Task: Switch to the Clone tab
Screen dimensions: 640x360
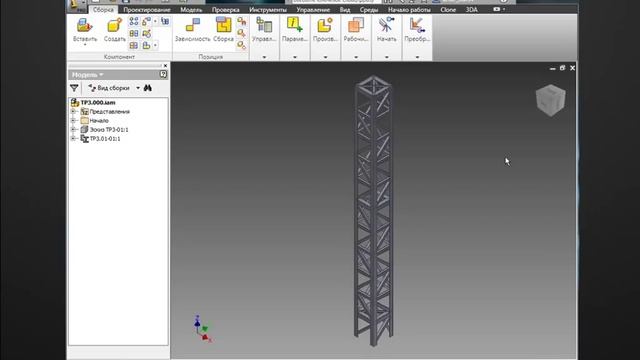Action: pyautogui.click(x=448, y=10)
